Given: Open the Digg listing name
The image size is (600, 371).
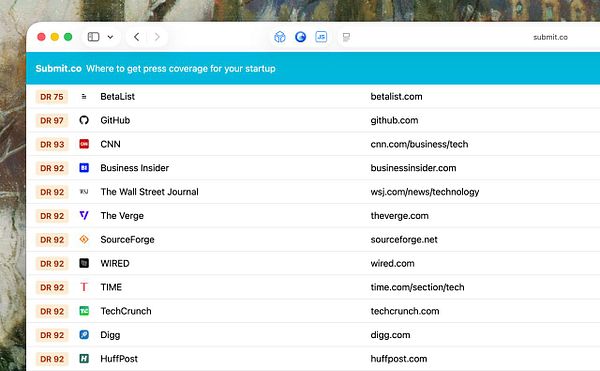Looking at the screenshot, I should pyautogui.click(x=110, y=335).
